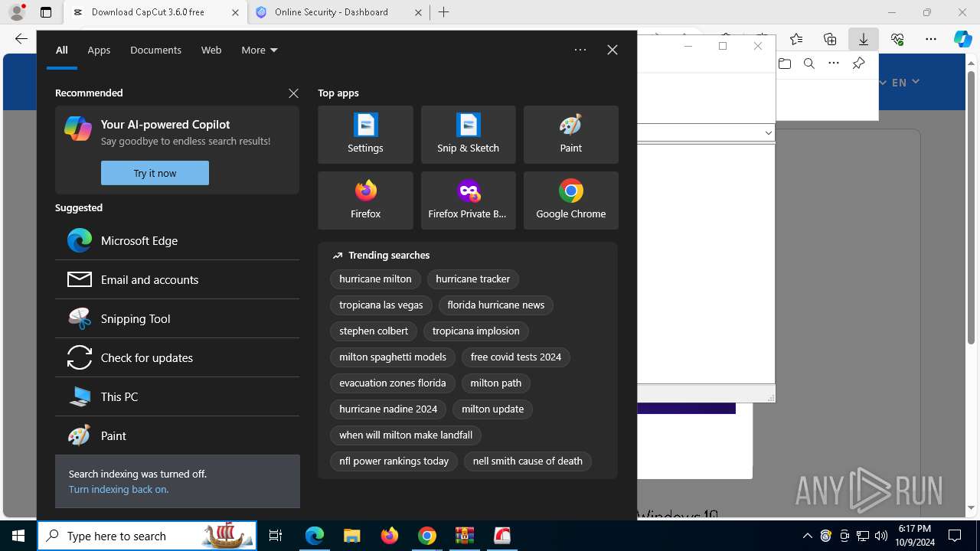Go back in Edge browser
Image resolution: width=980 pixels, height=551 pixels.
click(x=21, y=39)
